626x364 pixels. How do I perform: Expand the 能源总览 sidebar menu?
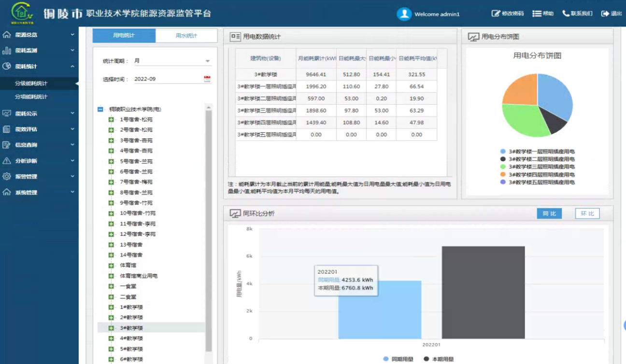39,35
